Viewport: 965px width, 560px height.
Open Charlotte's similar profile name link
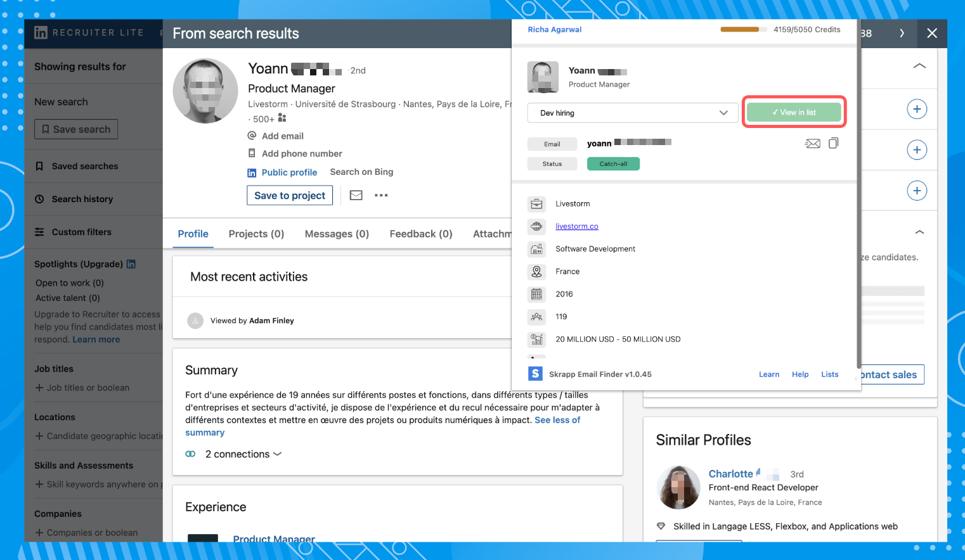[x=731, y=474]
